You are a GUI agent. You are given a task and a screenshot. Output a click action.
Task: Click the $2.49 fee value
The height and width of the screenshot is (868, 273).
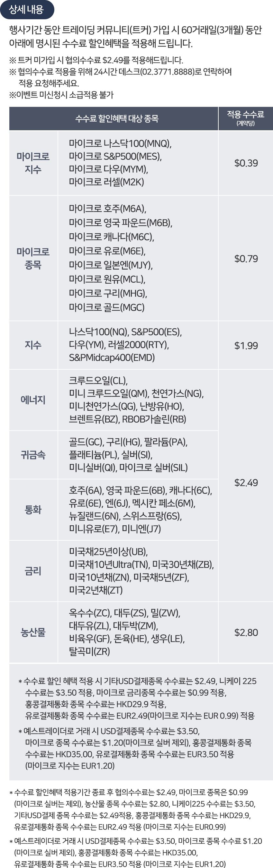pyautogui.click(x=246, y=483)
